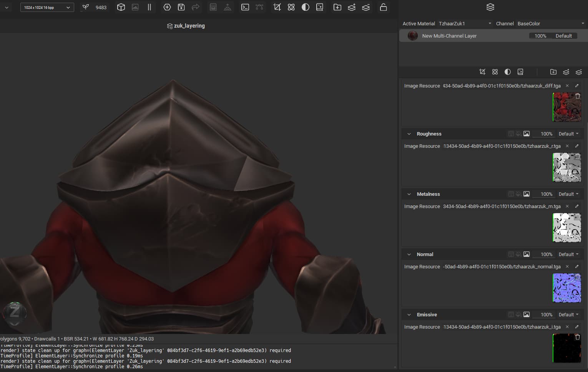Click the pause rendering icon in the top toolbar
Screen dimensions: 588x372
click(x=149, y=7)
